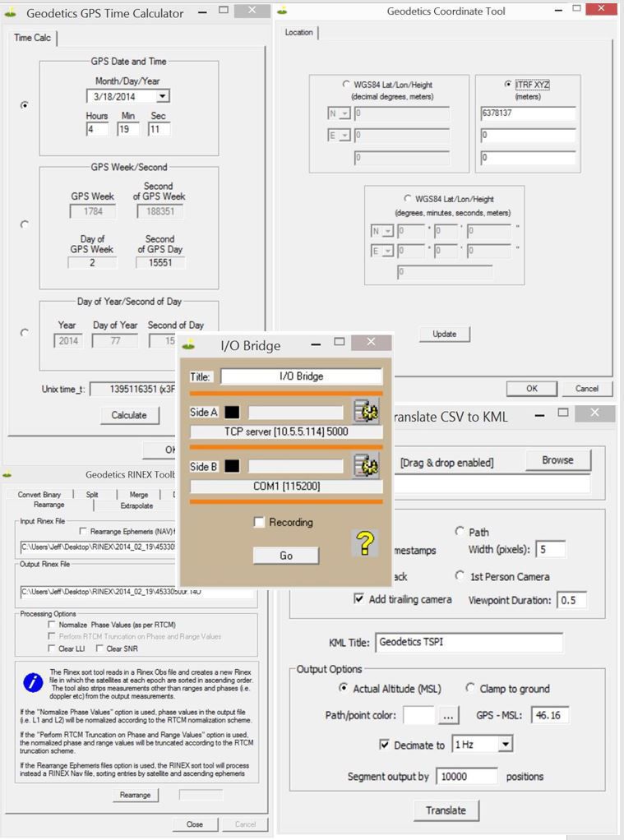Click the Calculate button
Viewport: 624px width, 840px height.
(x=129, y=415)
